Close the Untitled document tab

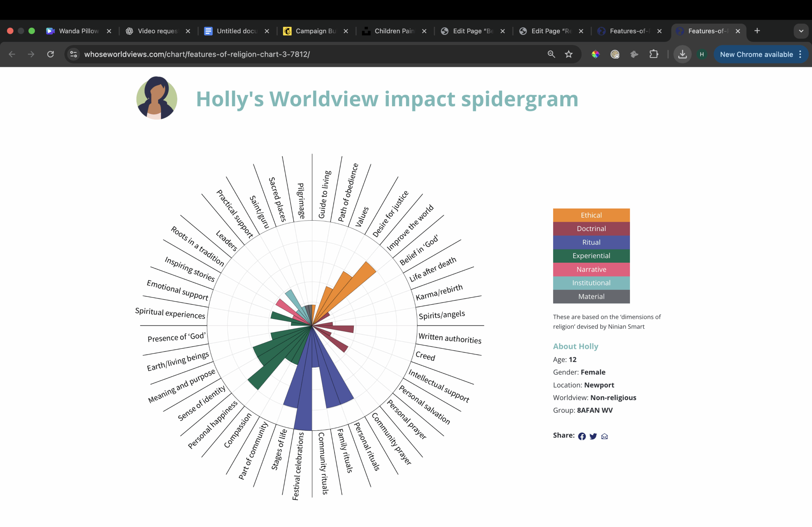point(267,31)
